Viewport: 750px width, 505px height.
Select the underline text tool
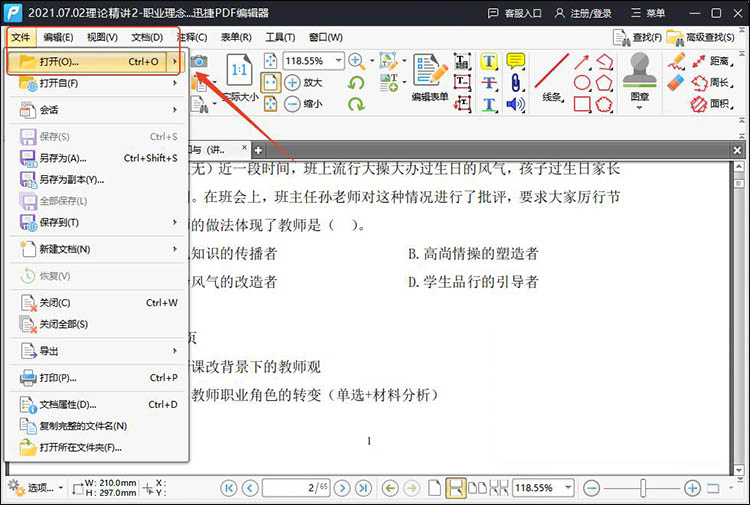point(489,104)
